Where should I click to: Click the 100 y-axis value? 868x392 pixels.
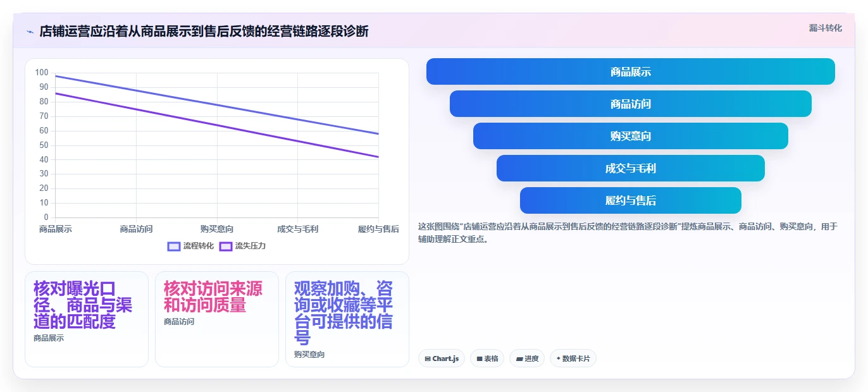pyautogui.click(x=42, y=73)
